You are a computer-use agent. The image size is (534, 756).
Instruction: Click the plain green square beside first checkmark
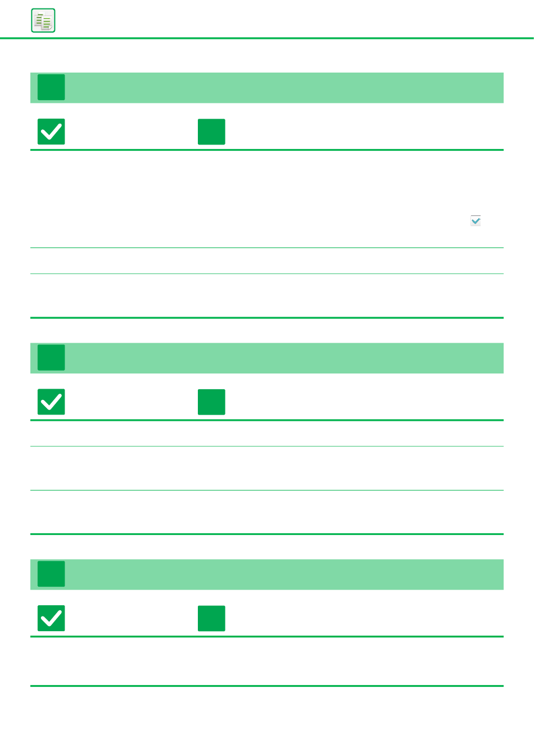211,132
